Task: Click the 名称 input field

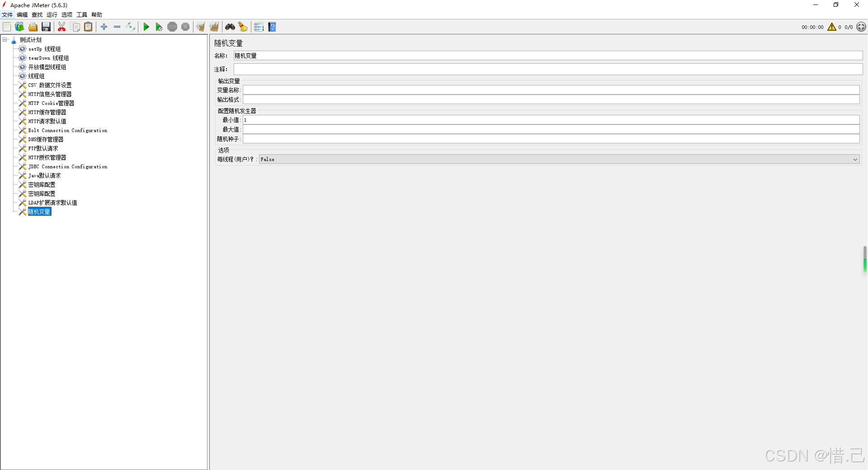Action: pos(548,56)
